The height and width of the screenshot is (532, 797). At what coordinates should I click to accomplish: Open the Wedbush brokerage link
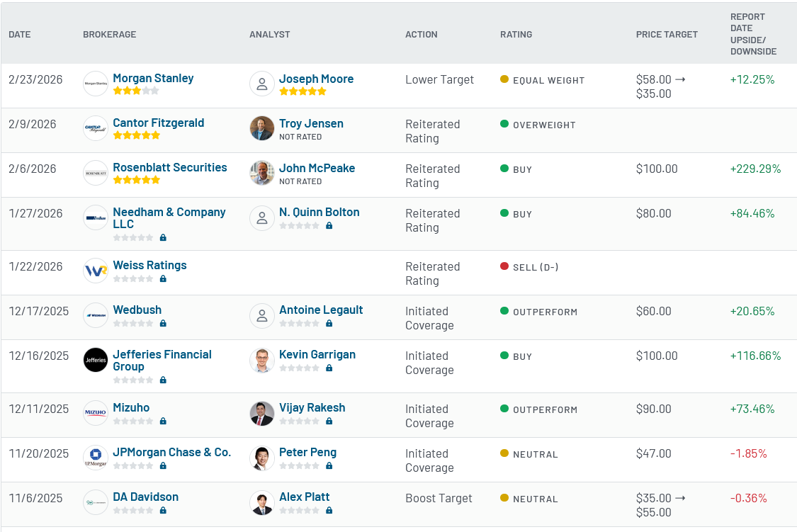[137, 310]
